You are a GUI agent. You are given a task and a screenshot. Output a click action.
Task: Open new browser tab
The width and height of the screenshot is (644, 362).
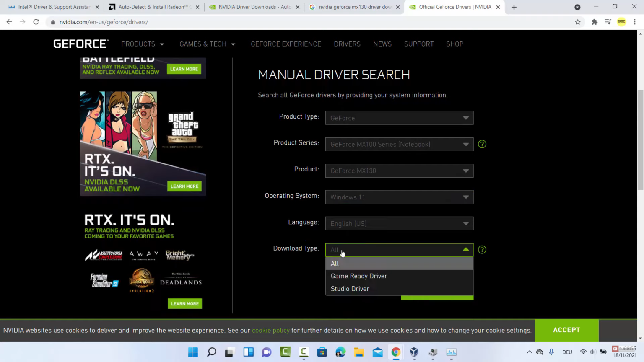coord(514,7)
